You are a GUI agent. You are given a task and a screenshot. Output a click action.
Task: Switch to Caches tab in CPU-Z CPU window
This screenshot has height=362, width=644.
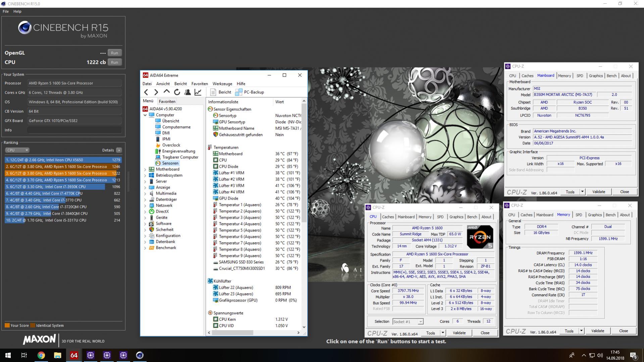(x=388, y=217)
